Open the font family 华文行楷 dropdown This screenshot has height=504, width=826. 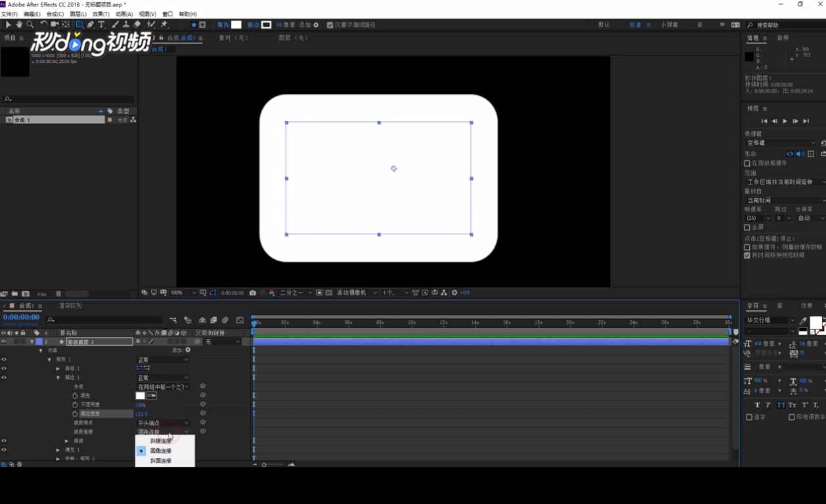pos(770,320)
